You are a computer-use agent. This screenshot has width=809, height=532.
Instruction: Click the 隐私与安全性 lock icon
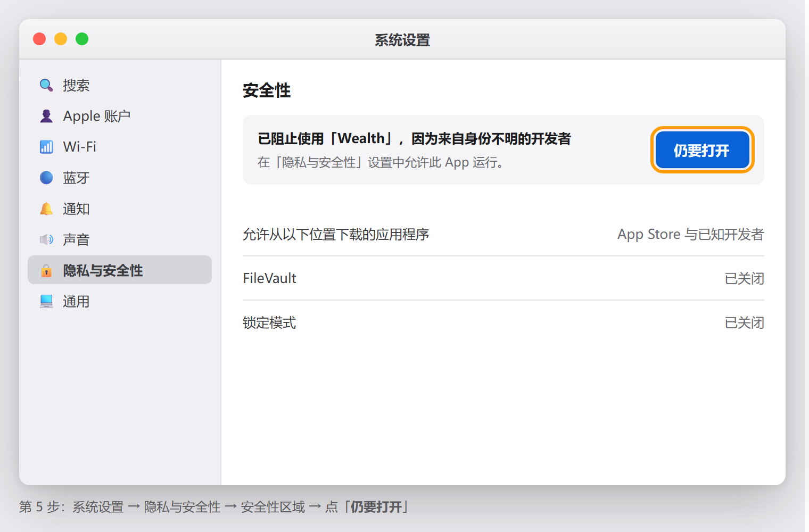click(x=46, y=270)
